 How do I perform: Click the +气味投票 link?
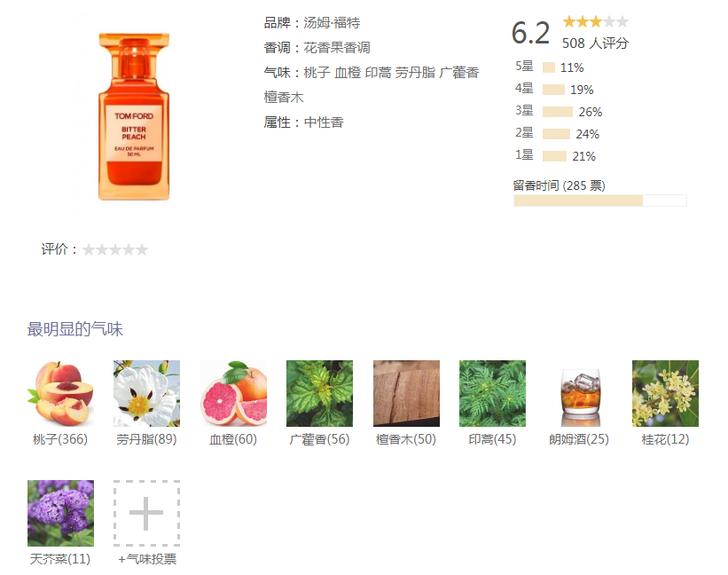coord(147,559)
